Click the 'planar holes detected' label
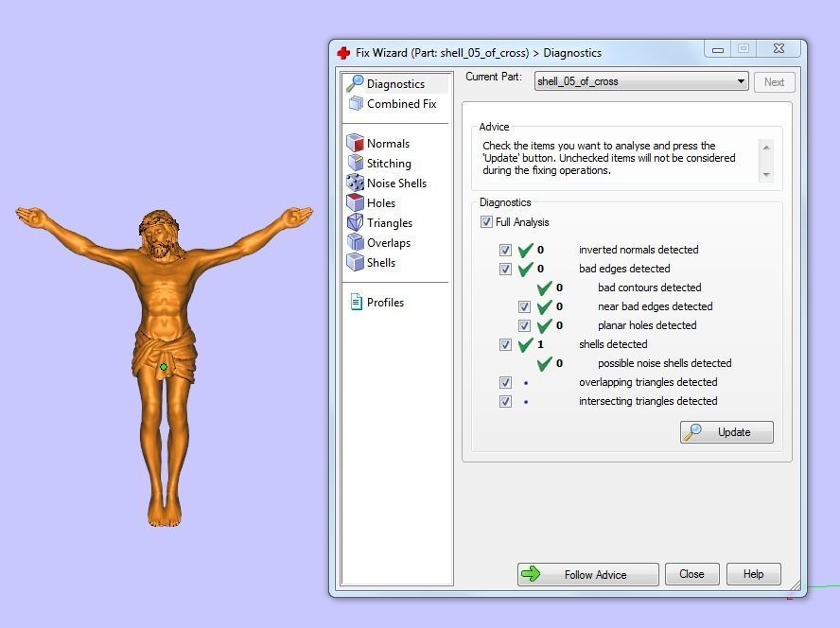Image resolution: width=840 pixels, height=628 pixels. (647, 325)
